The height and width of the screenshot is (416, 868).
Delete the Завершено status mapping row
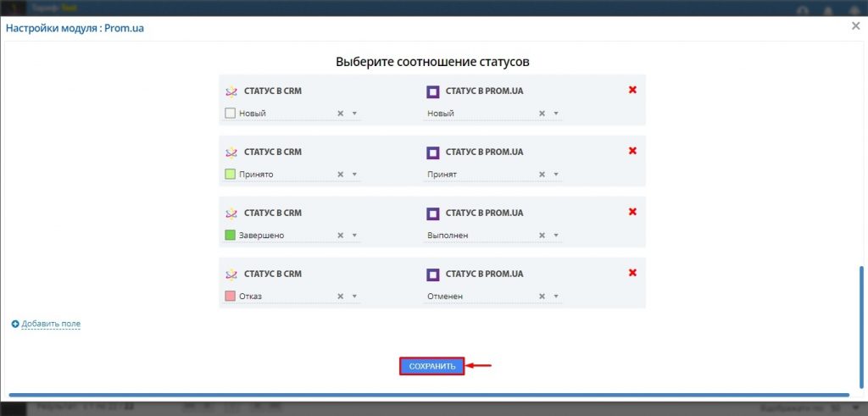click(x=632, y=211)
